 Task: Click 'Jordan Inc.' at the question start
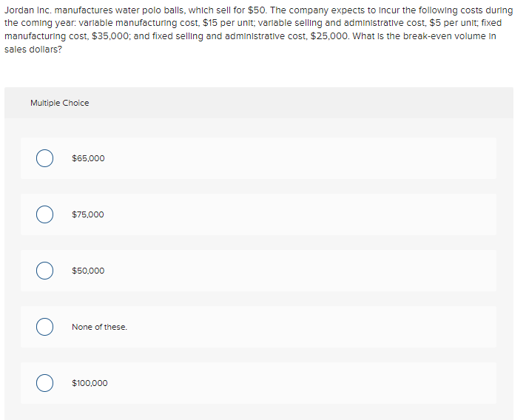pyautogui.click(x=28, y=10)
